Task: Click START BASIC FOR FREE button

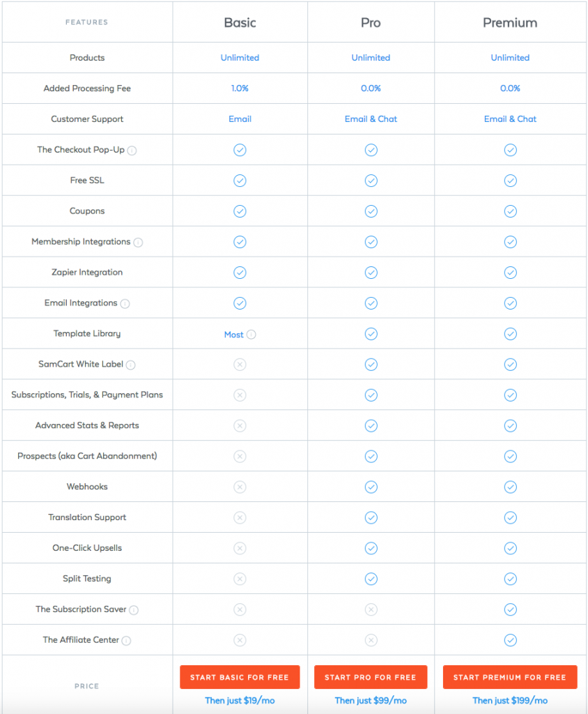Action: point(240,677)
